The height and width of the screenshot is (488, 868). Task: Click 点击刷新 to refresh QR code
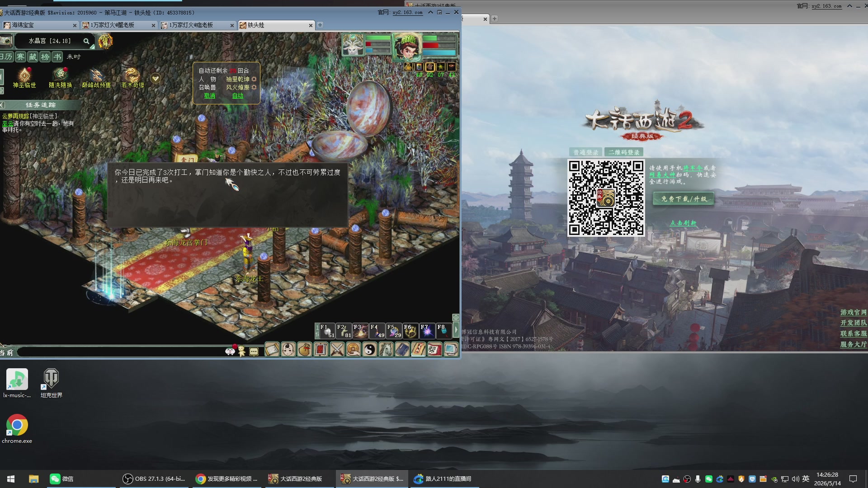click(x=683, y=223)
